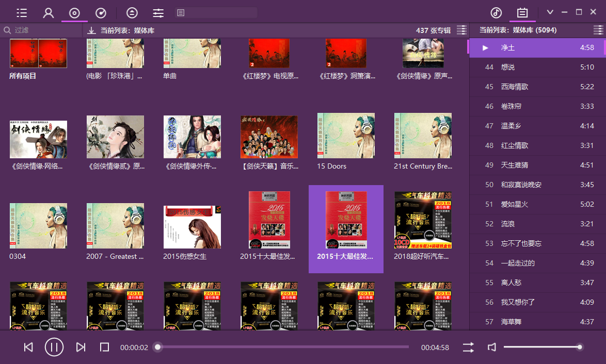Click the download arrow icon beside current list
This screenshot has width=606, height=364.
(x=91, y=30)
